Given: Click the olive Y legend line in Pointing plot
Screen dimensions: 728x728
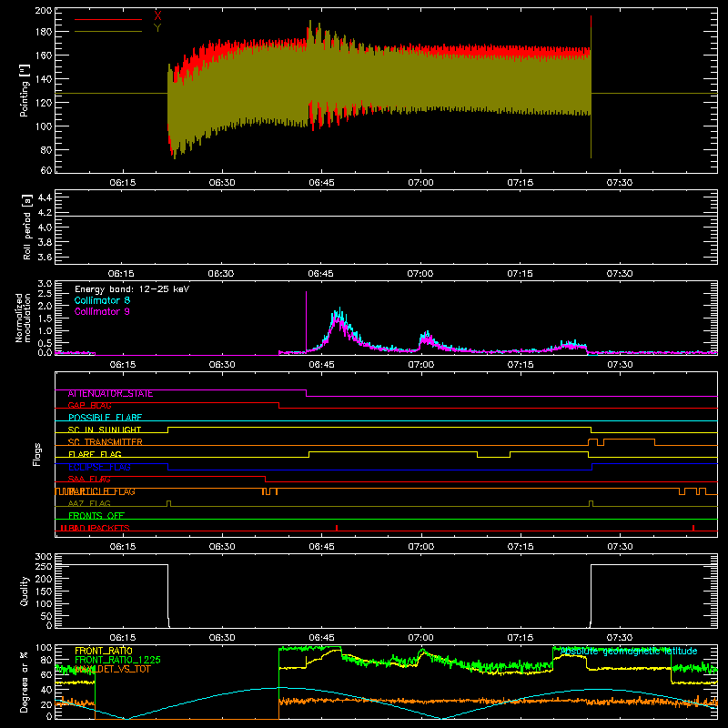Looking at the screenshot, I should 108,31.
